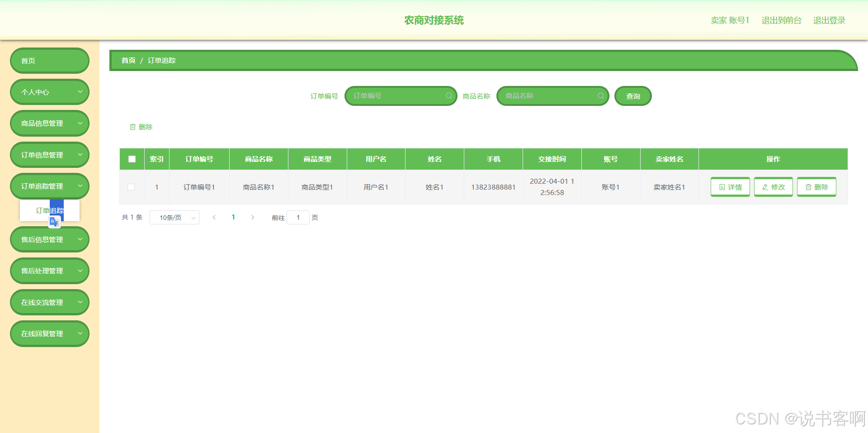Viewport: 868px width, 433px height.
Task: Go to the next page arrow
Action: click(x=253, y=218)
